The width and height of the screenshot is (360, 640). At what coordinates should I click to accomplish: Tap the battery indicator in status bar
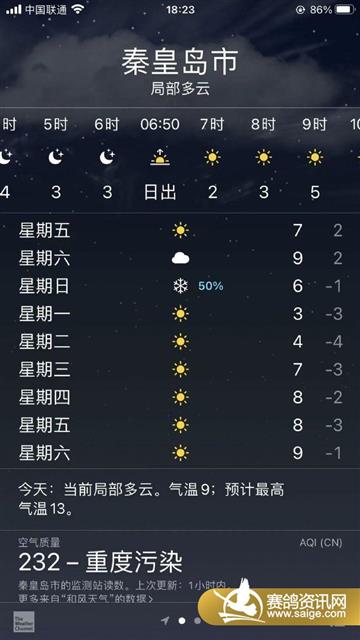345,10
